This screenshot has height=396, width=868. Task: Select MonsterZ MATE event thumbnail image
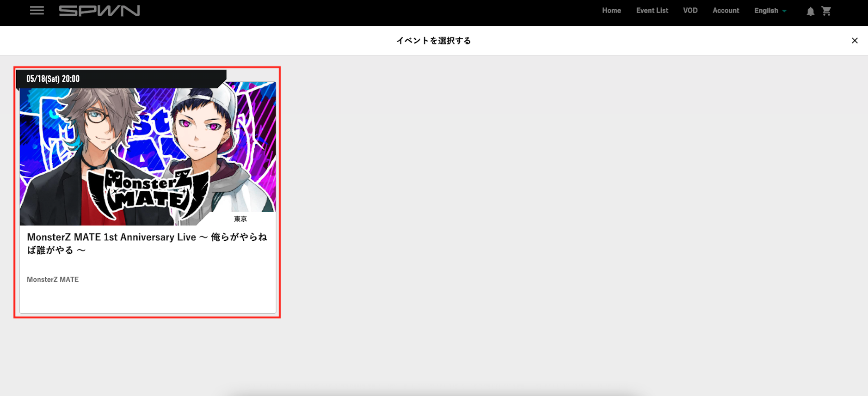click(148, 154)
